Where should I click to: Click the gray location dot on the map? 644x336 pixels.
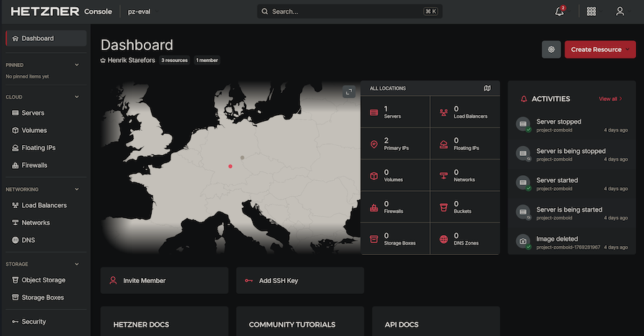(x=243, y=157)
